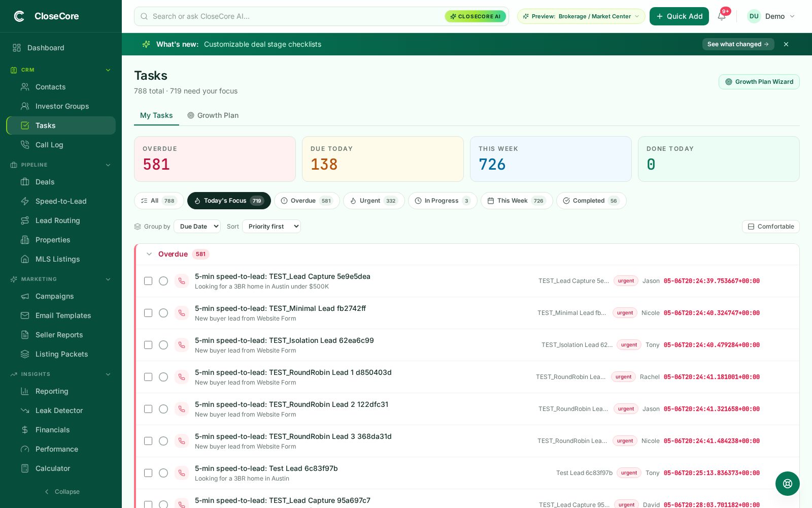Mark TEST_Isolation Lead task complete circle
This screenshot has width=812, height=508.
pos(163,345)
